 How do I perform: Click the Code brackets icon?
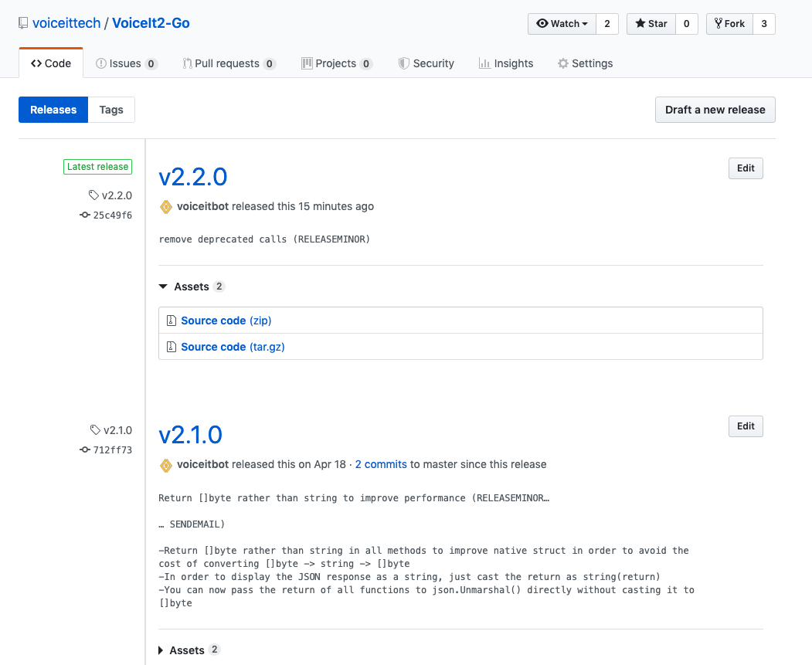tap(36, 63)
